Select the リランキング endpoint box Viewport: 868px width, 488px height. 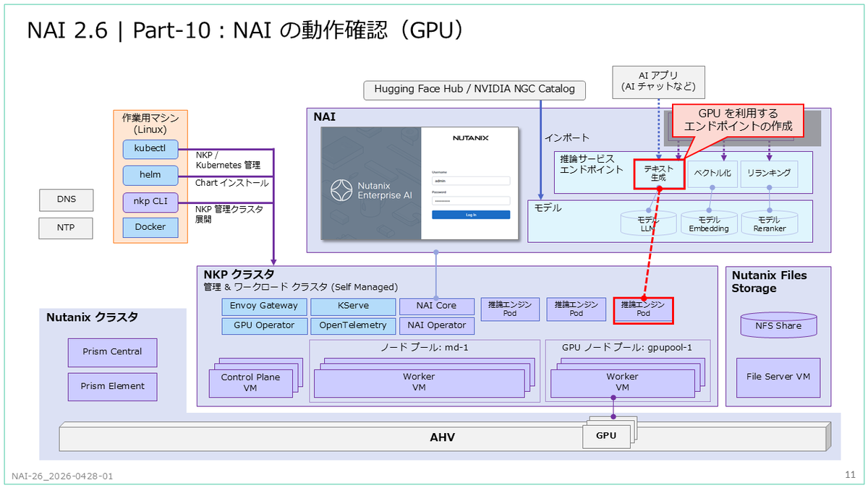point(769,174)
